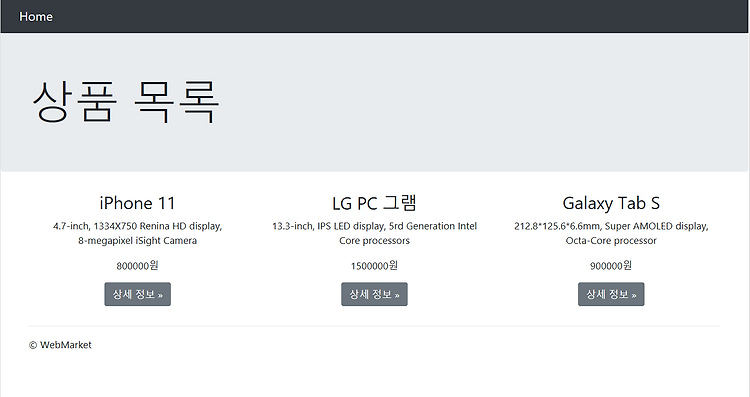The height and width of the screenshot is (397, 750).
Task: Click the 1500000원 price
Action: click(x=375, y=265)
